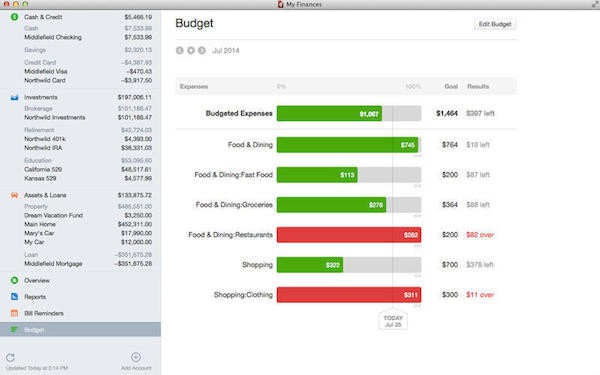Jump to current month dot button
Screen dimensions: 600x375
(191, 51)
